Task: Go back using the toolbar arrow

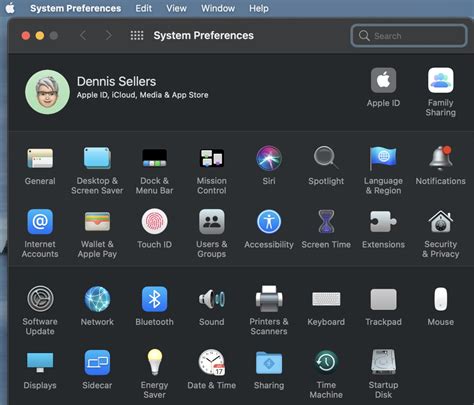Action: 84,35
